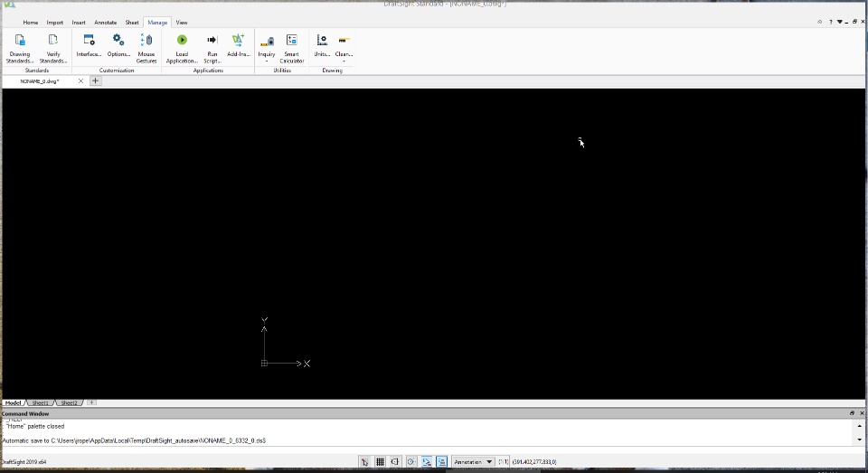The image size is (868, 473).
Task: Add a new drawing tab
Action: (x=95, y=80)
